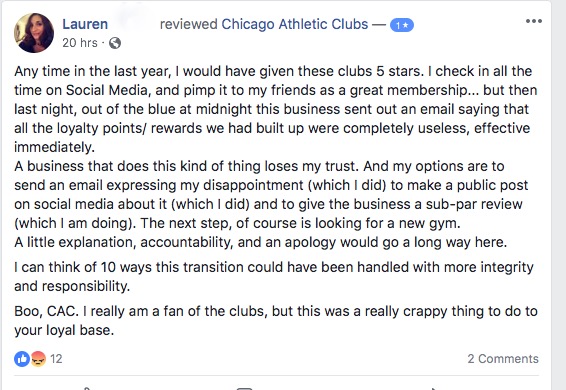Open the three-dot post options menu
This screenshot has width=566, height=390.
[534, 21]
